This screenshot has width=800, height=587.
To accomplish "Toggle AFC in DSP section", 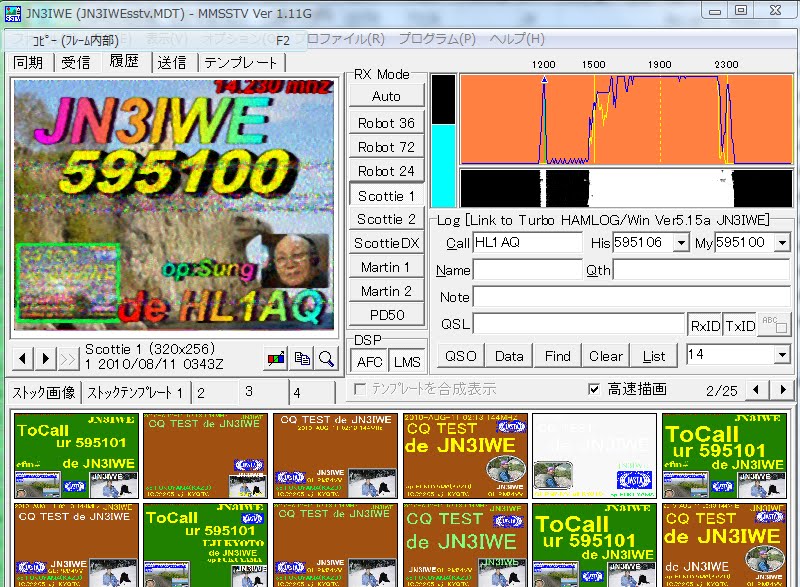I will click(369, 362).
